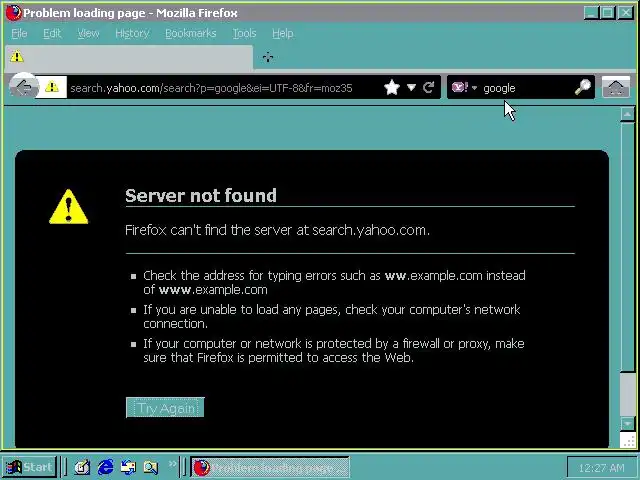Open a new tab with the plus button
This screenshot has width=640, height=480.
point(268,57)
